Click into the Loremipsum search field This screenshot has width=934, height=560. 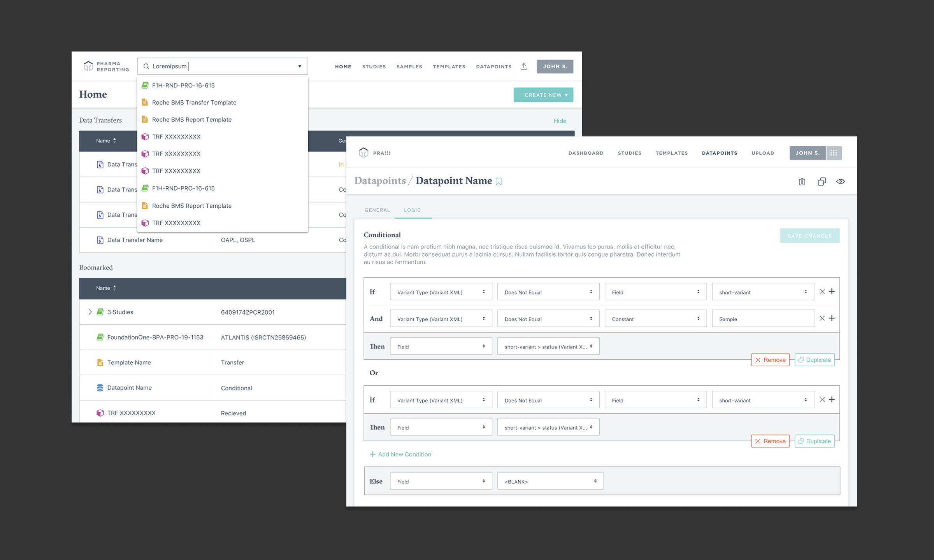coord(222,66)
